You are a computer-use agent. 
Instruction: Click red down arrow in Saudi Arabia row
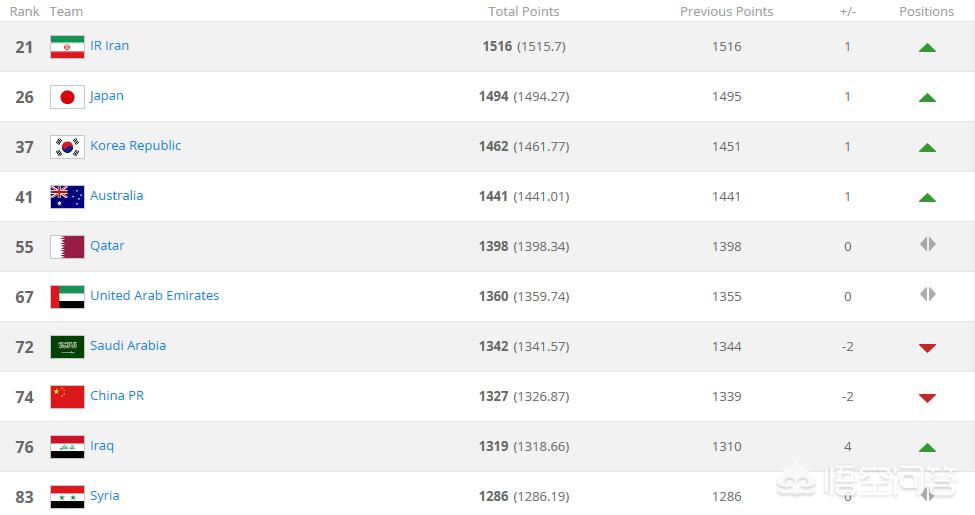(927, 348)
